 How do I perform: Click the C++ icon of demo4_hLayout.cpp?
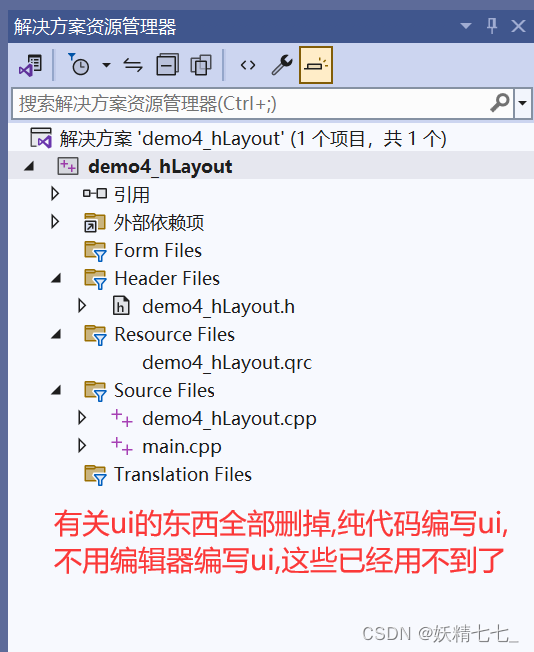[122, 417]
